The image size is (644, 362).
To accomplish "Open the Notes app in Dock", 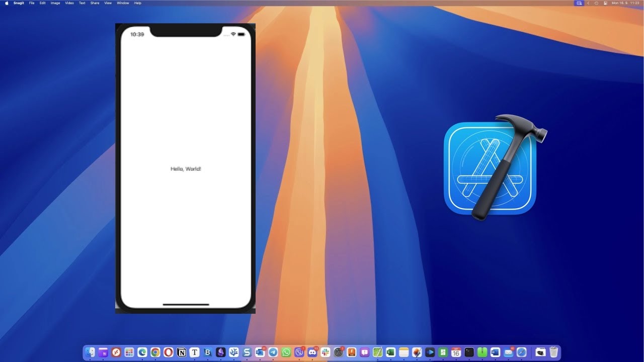I will (x=404, y=352).
